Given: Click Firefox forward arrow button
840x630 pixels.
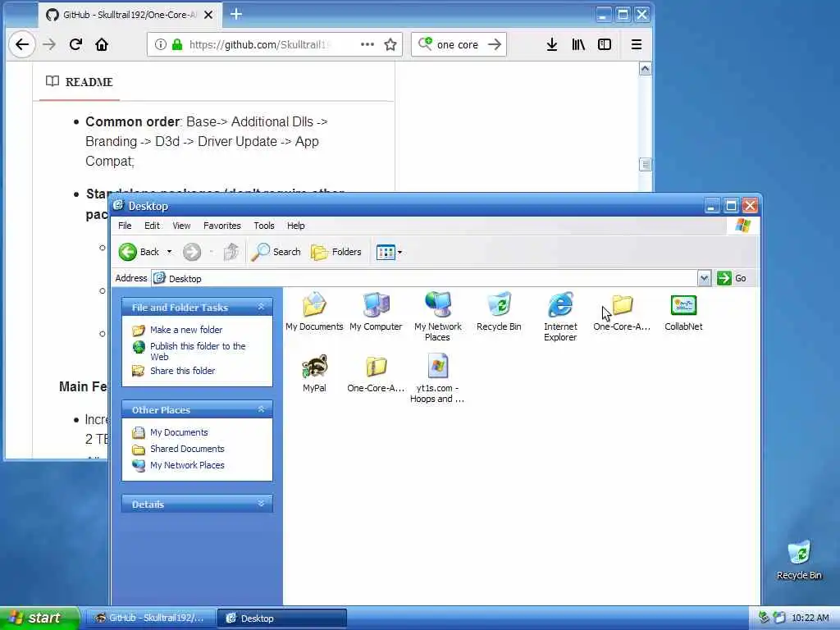Looking at the screenshot, I should (49, 44).
